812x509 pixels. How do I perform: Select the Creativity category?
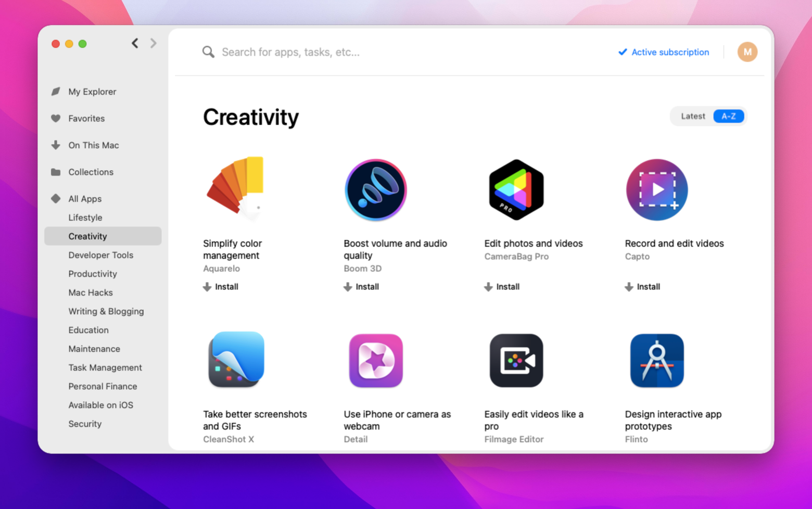tap(103, 236)
